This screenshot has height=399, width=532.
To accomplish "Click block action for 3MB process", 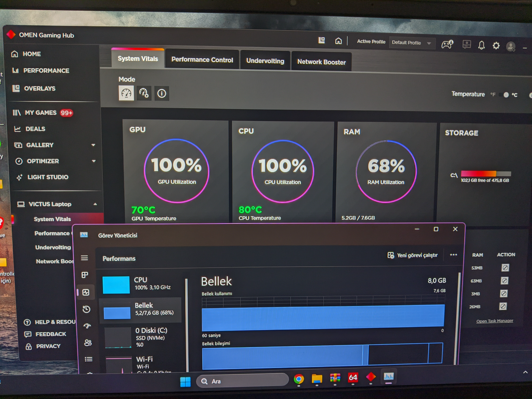I will [x=504, y=293].
